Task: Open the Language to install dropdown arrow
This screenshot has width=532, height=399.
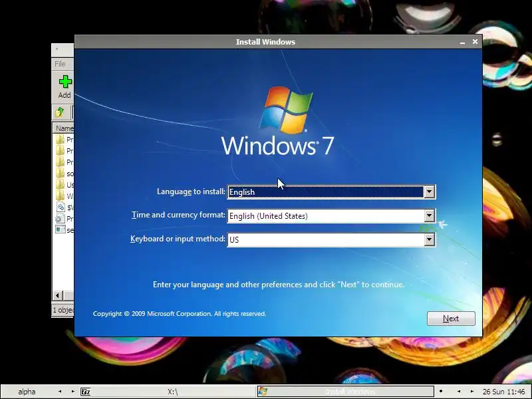Action: 429,192
